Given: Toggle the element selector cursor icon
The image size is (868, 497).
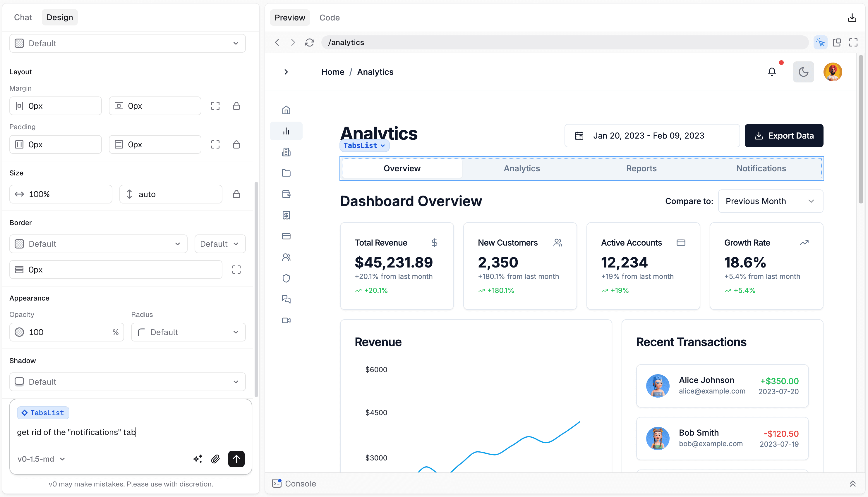Looking at the screenshot, I should (820, 42).
